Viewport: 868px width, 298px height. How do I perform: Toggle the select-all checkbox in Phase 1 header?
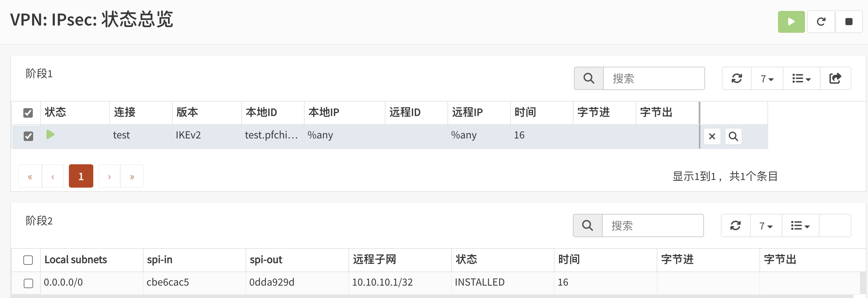(28, 113)
